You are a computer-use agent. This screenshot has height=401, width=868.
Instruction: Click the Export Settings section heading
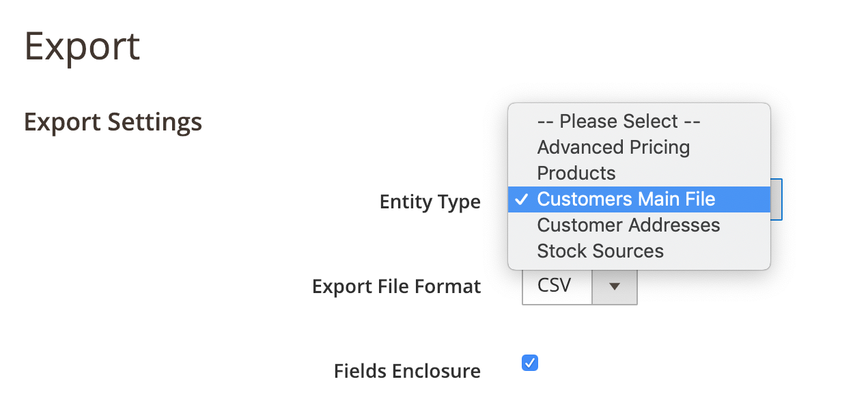[113, 122]
